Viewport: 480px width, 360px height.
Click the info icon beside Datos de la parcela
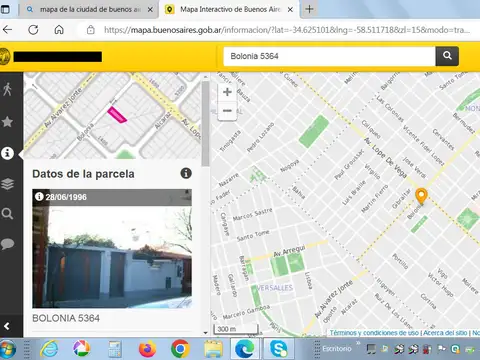(x=186, y=173)
